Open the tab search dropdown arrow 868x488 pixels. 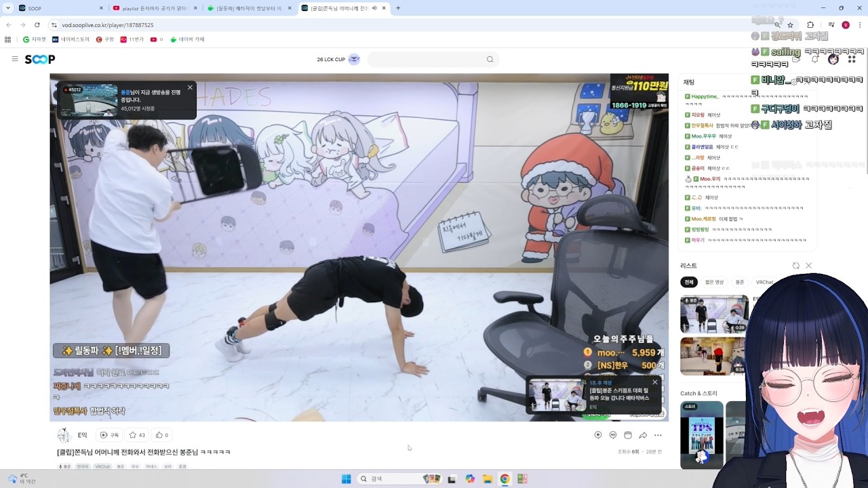[x=8, y=8]
